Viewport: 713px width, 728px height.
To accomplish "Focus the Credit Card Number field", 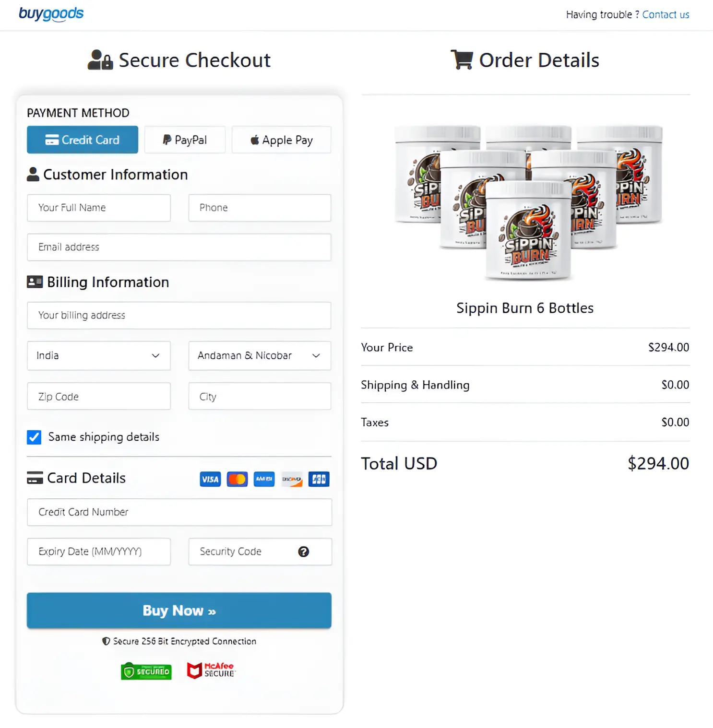I will pos(179,512).
